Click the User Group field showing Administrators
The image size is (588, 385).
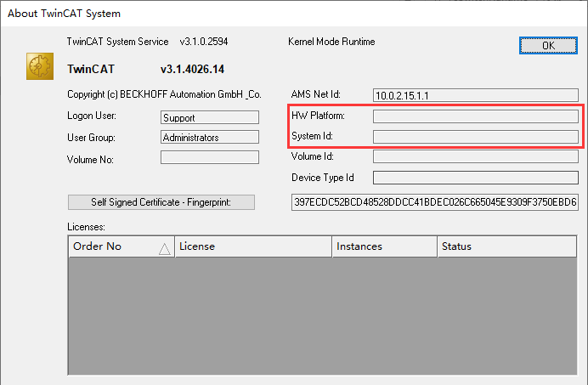click(x=210, y=137)
